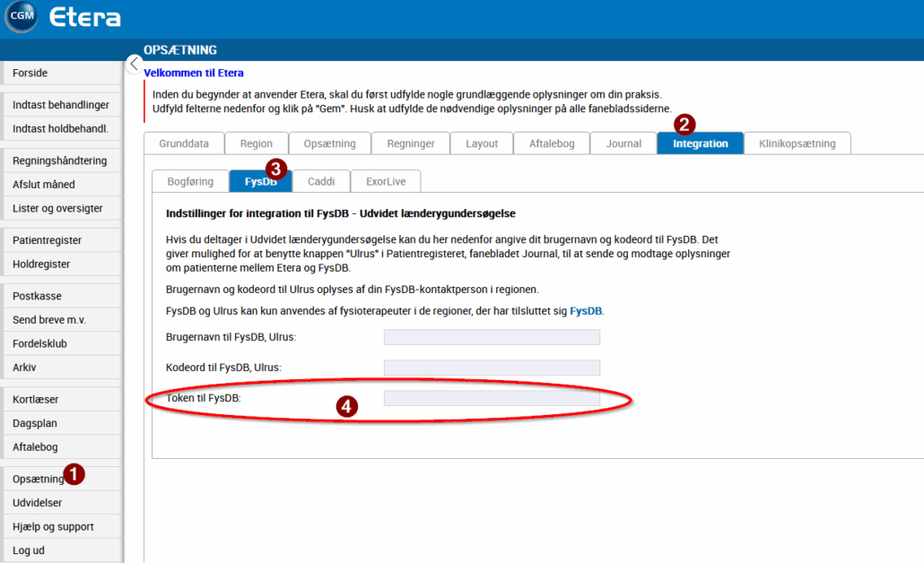Select the FysDB sub-tab
The height and width of the screenshot is (563, 924).
pyautogui.click(x=260, y=181)
